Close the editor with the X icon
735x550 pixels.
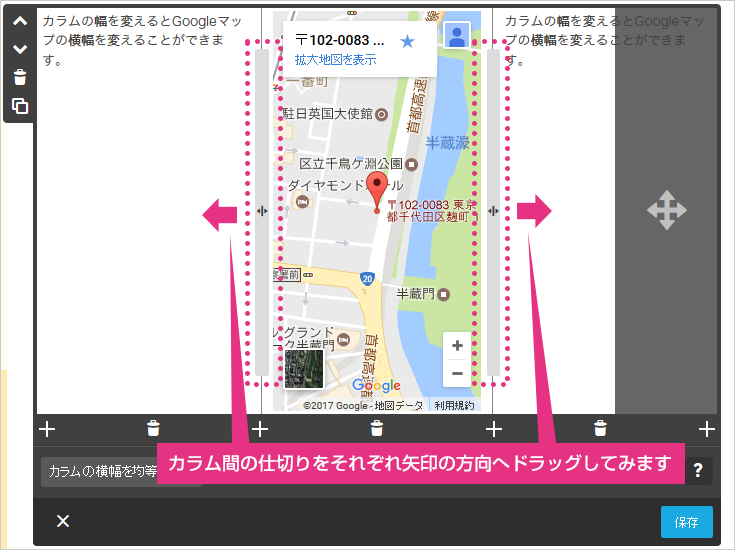(63, 521)
